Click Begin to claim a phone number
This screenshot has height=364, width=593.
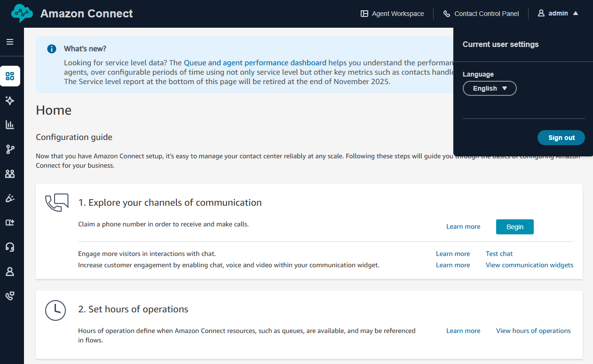(x=514, y=227)
